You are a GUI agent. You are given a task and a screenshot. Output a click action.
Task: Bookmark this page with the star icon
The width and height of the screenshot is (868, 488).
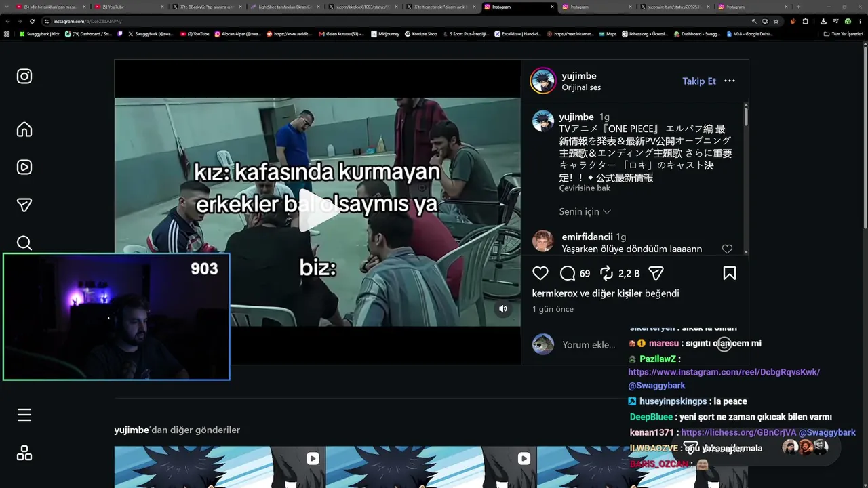pyautogui.click(x=776, y=21)
